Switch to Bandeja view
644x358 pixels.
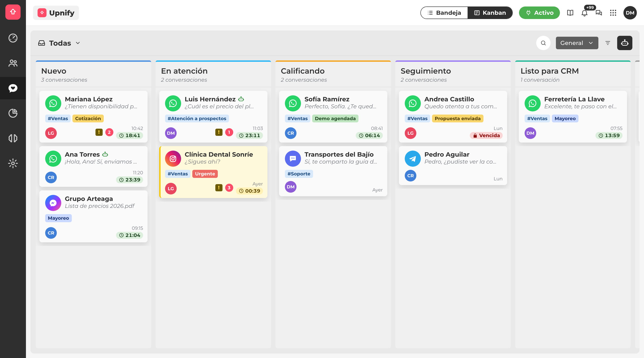click(444, 13)
